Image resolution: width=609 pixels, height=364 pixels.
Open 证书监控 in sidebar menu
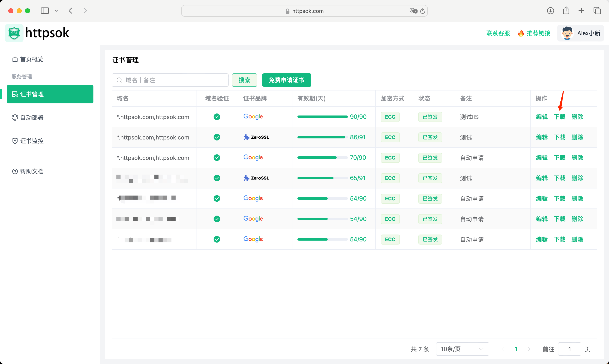pyautogui.click(x=32, y=141)
